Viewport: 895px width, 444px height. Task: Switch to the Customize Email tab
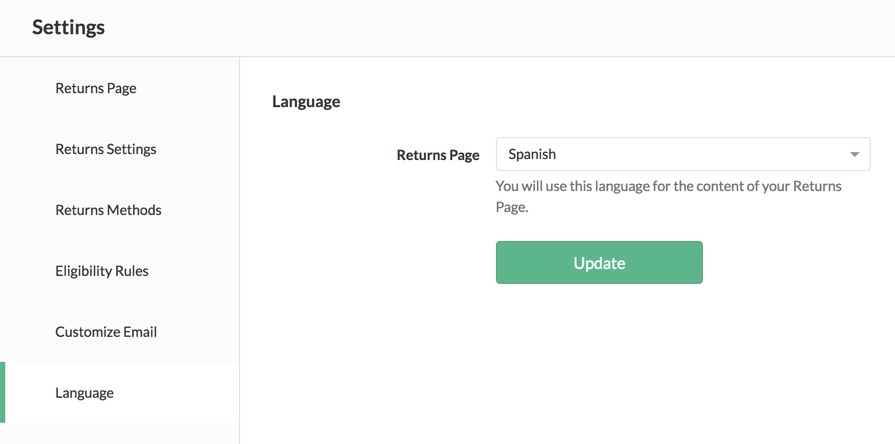(106, 332)
